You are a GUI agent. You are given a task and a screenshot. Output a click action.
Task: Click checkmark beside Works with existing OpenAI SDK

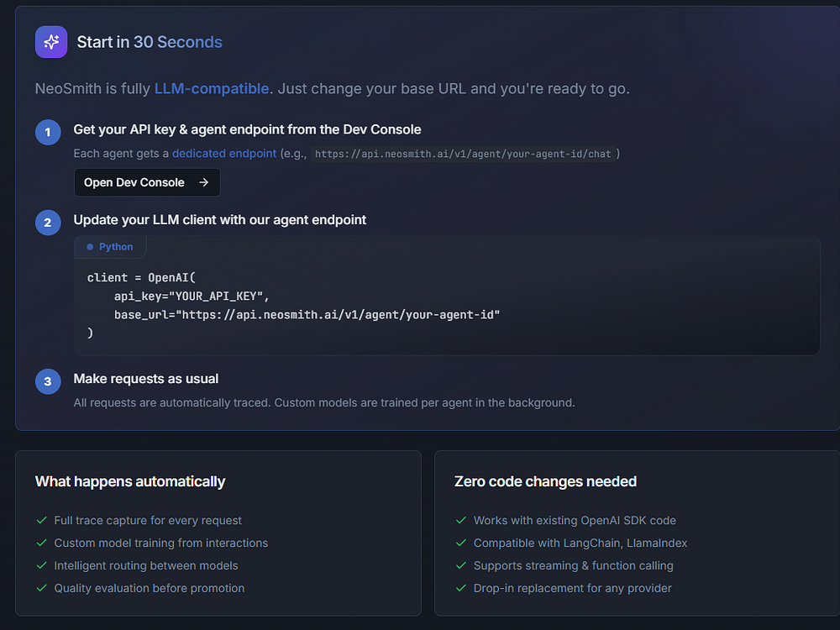point(461,521)
